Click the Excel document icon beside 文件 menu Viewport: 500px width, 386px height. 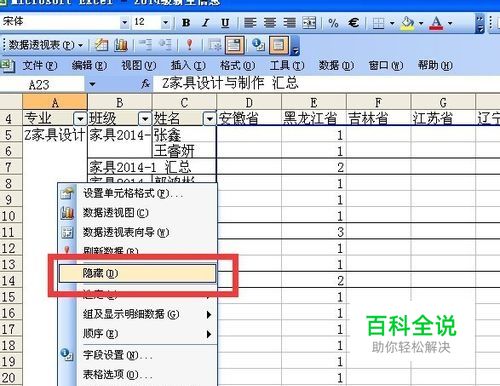[7, 66]
